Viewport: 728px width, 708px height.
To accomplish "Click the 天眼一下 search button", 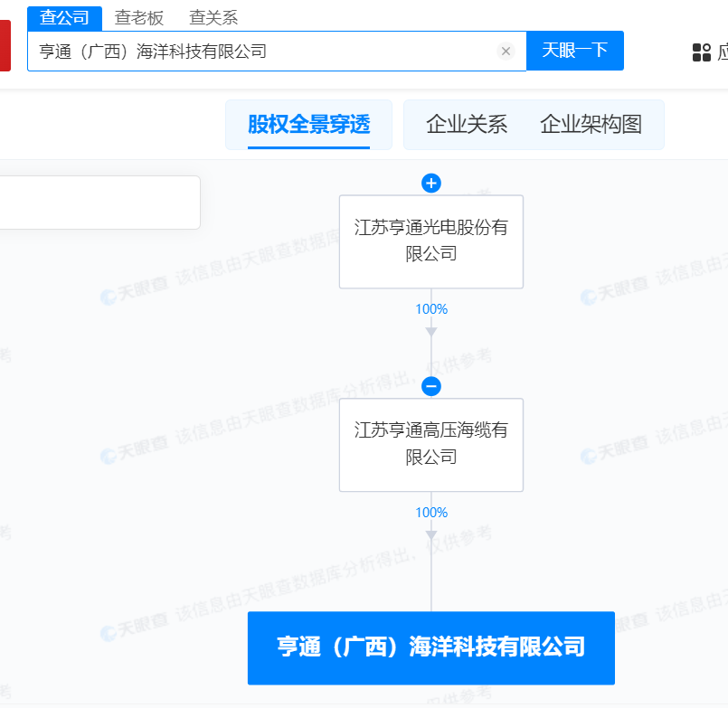I will 575,51.
